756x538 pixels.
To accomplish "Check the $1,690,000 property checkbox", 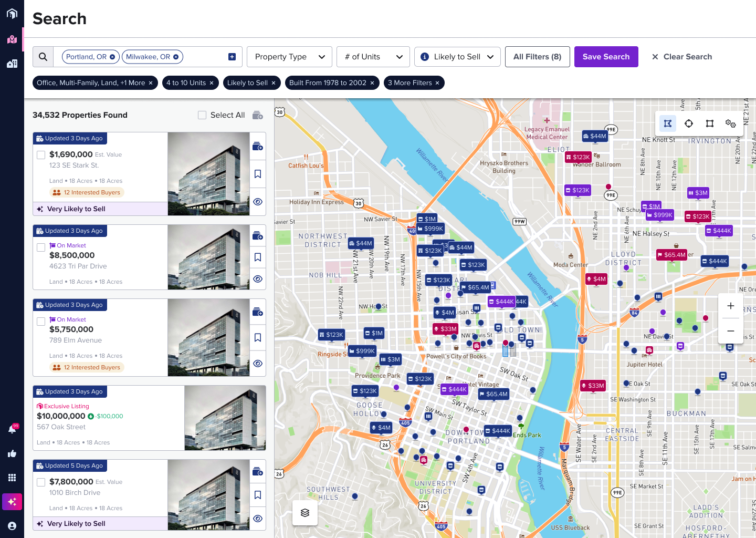I will [x=41, y=155].
